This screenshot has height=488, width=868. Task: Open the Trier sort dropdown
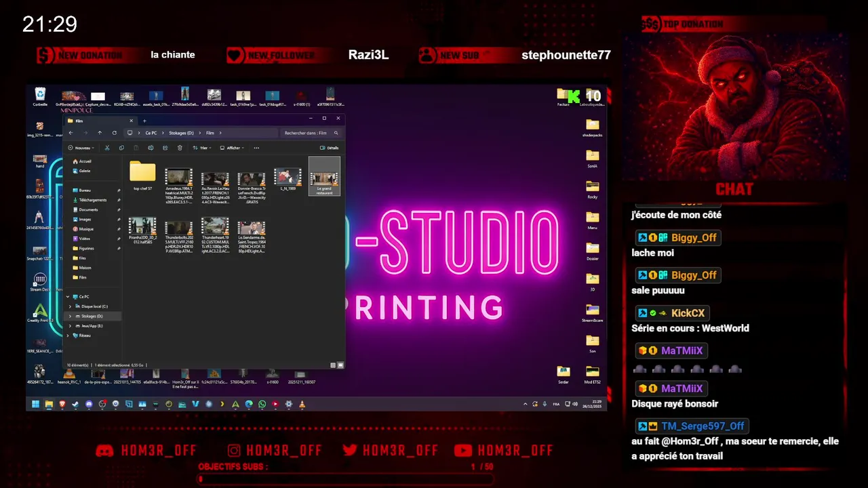click(x=201, y=148)
